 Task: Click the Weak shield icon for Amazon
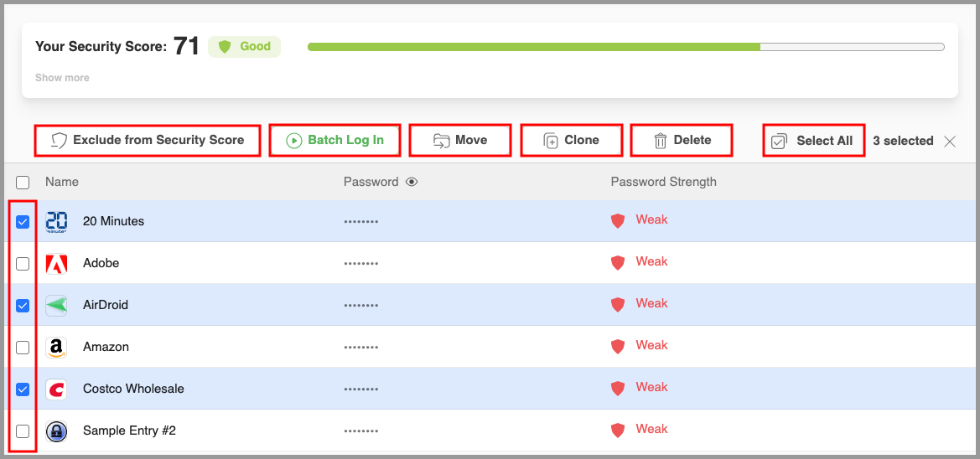click(x=618, y=346)
